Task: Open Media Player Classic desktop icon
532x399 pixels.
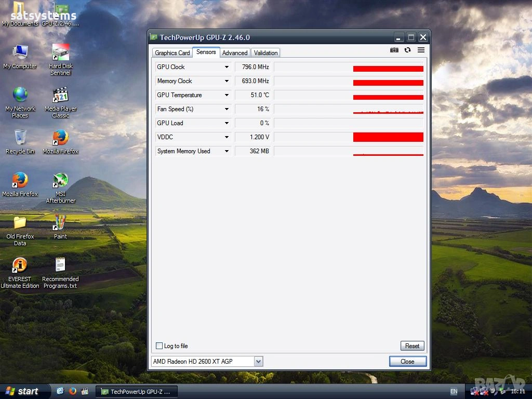Action: [x=61, y=96]
